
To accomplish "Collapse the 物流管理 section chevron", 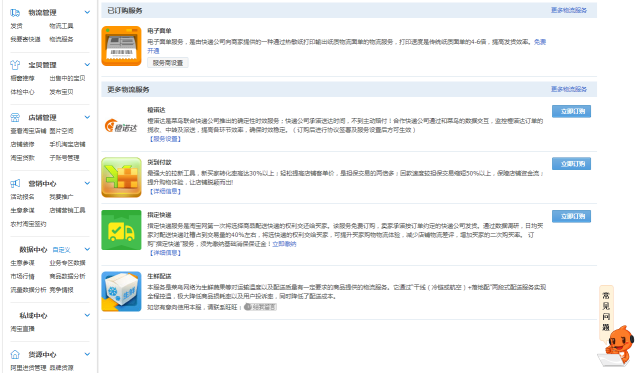I will tap(87, 12).
